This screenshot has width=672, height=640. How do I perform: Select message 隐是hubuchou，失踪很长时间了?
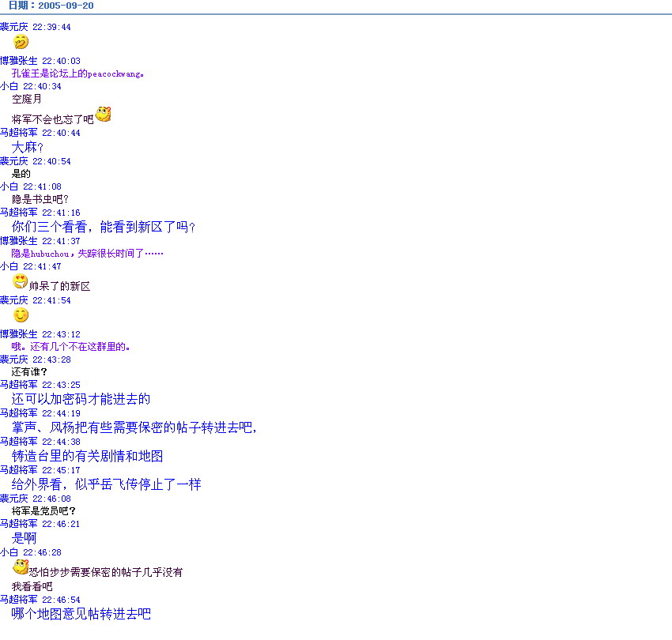point(88,254)
